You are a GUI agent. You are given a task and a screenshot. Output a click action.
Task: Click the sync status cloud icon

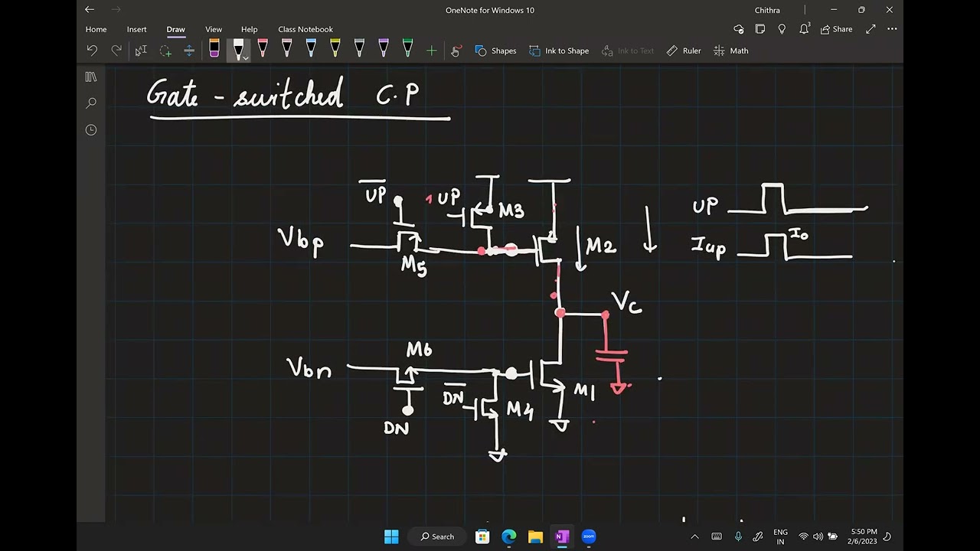pyautogui.click(x=739, y=29)
